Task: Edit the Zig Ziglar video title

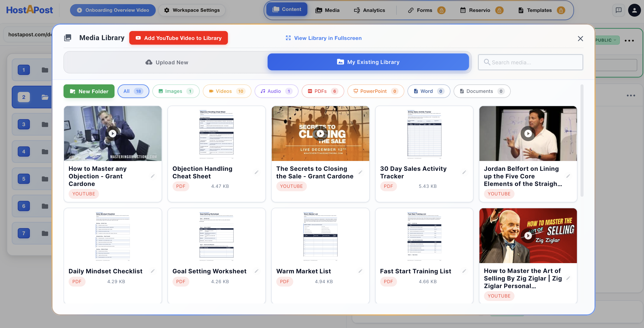Action: [568, 278]
